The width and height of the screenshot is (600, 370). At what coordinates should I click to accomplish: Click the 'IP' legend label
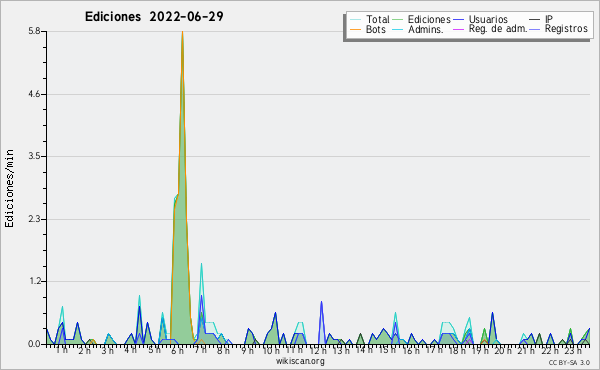pyautogui.click(x=549, y=19)
